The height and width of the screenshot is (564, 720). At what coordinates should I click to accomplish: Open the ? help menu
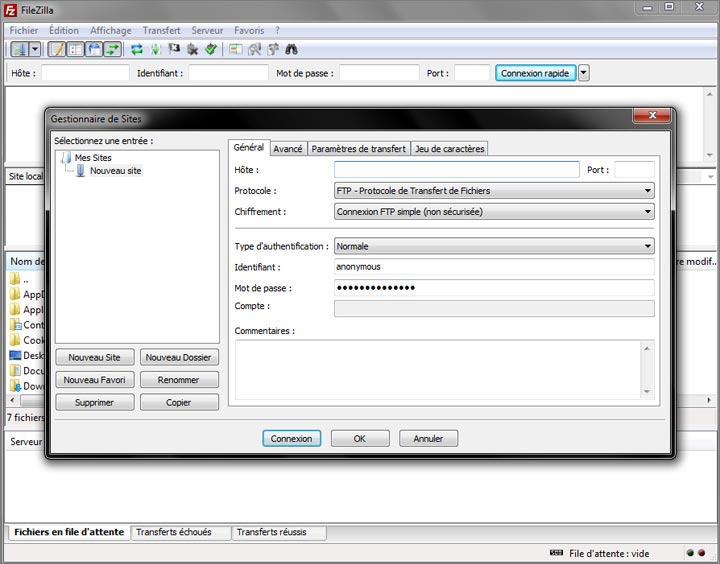[x=277, y=30]
